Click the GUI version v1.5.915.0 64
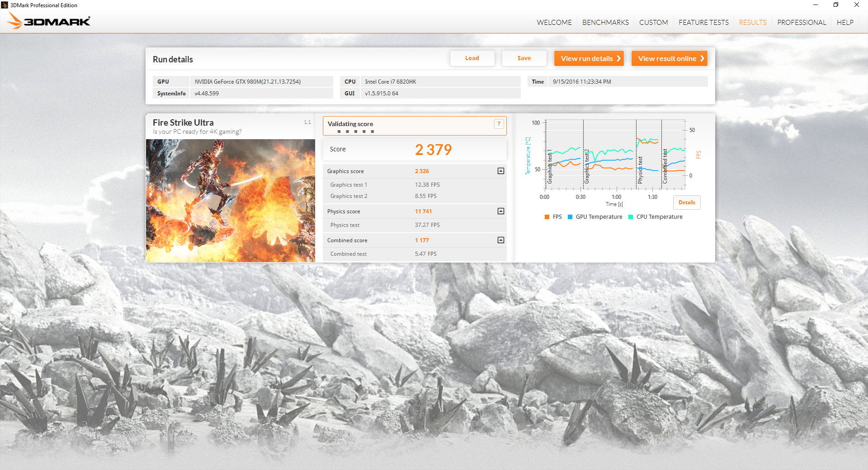 pos(382,94)
